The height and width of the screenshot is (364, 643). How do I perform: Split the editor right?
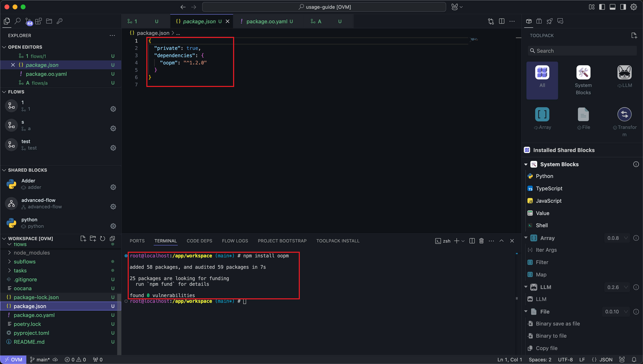502,21
